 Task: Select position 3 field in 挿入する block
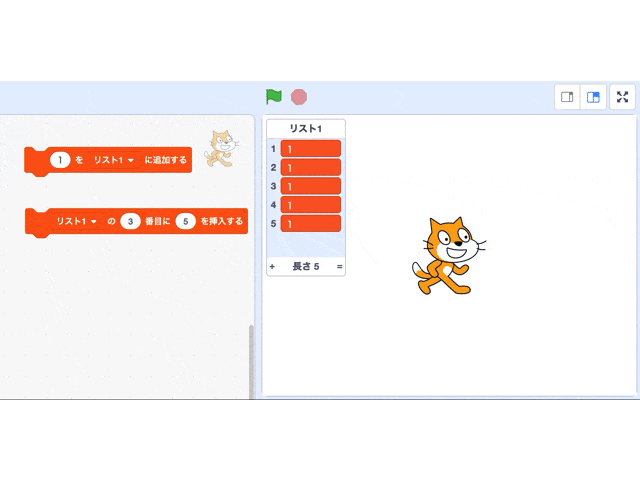130,221
